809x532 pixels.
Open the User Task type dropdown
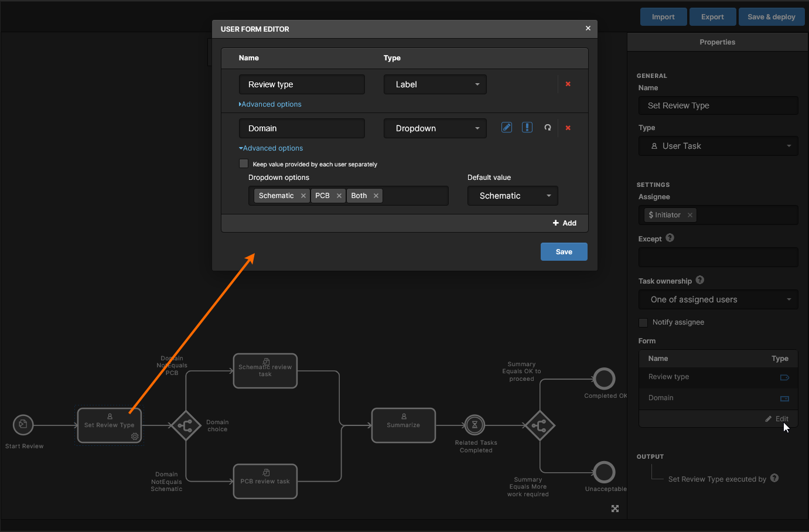[718, 146]
